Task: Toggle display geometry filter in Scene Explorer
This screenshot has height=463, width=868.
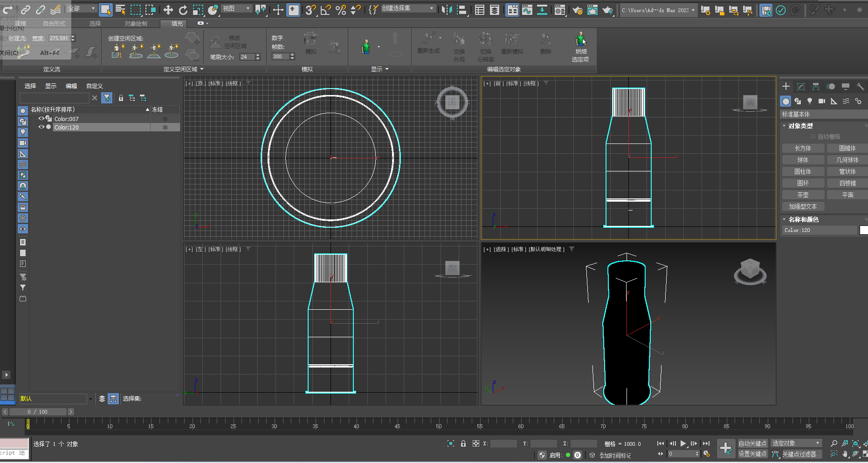Action: click(23, 111)
